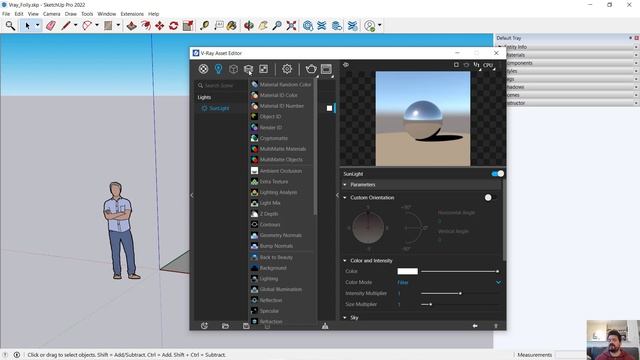Open the Extensions menu
Image resolution: width=640 pixels, height=360 pixels.
[x=132, y=14]
